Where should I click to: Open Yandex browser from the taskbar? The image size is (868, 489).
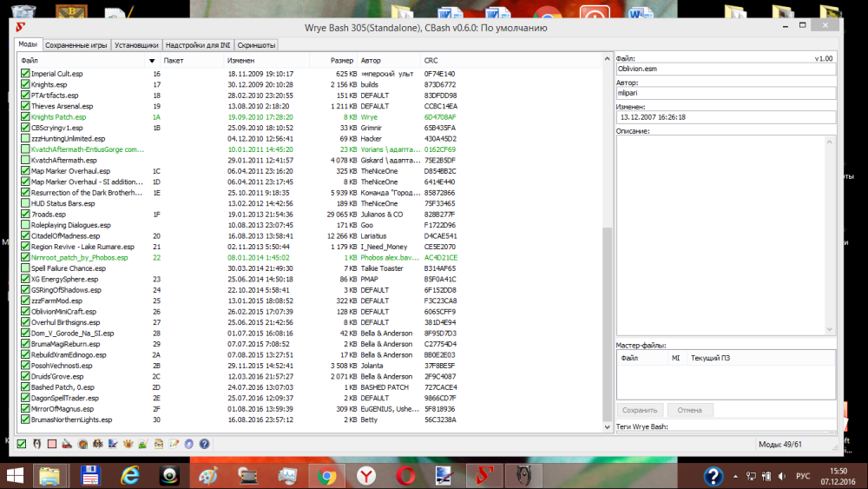(x=366, y=476)
